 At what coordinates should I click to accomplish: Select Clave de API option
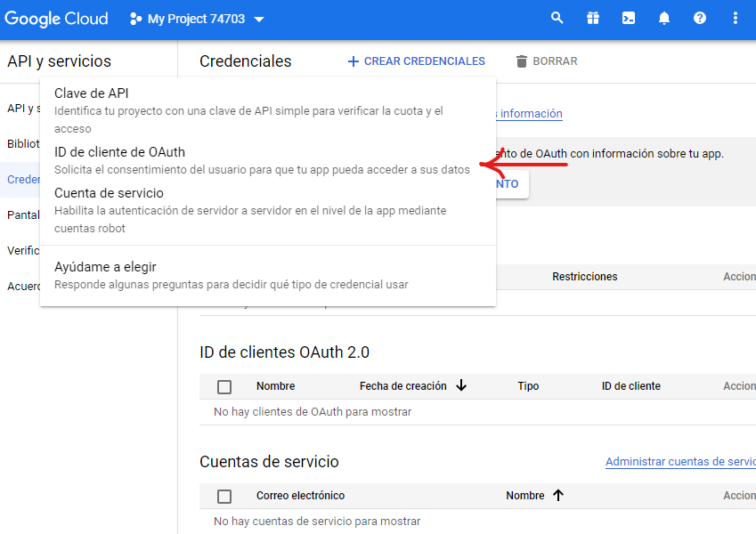point(268,110)
